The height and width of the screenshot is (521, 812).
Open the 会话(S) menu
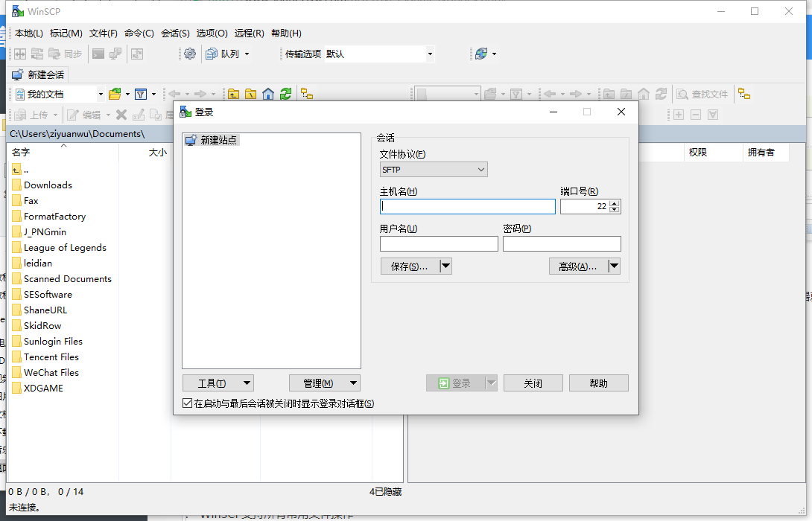point(174,33)
